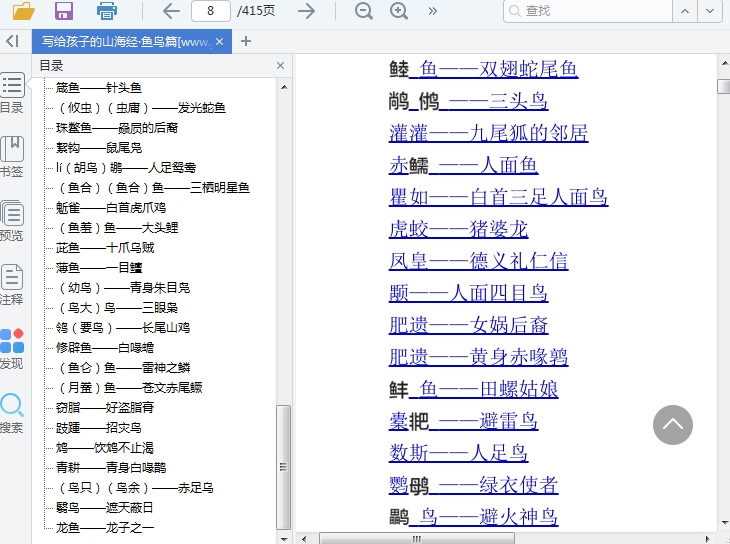Screen dimensions: 730x544
Task: Open the 书签 bookmarks panel
Action: 12,157
